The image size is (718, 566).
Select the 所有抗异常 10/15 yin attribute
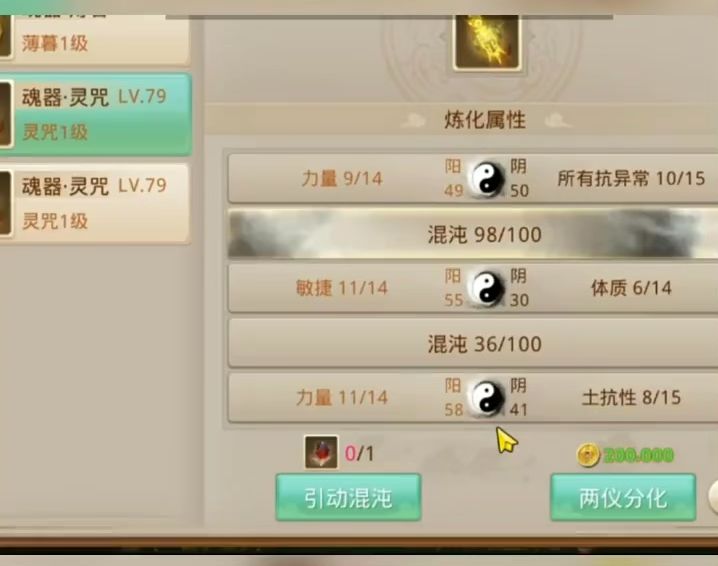631,178
